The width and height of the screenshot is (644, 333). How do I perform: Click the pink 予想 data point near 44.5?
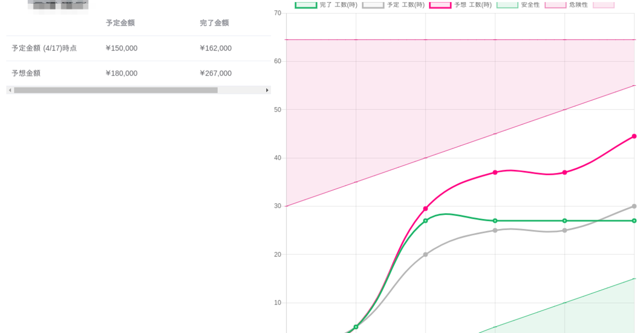point(634,136)
